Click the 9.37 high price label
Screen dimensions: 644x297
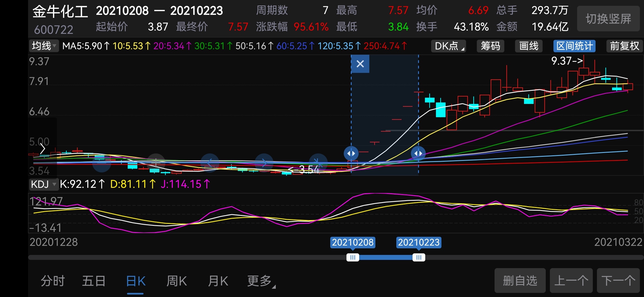(567, 61)
